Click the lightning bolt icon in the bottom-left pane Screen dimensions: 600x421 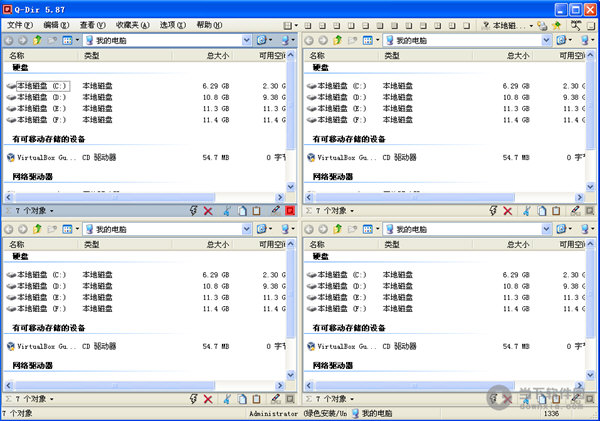pos(194,399)
